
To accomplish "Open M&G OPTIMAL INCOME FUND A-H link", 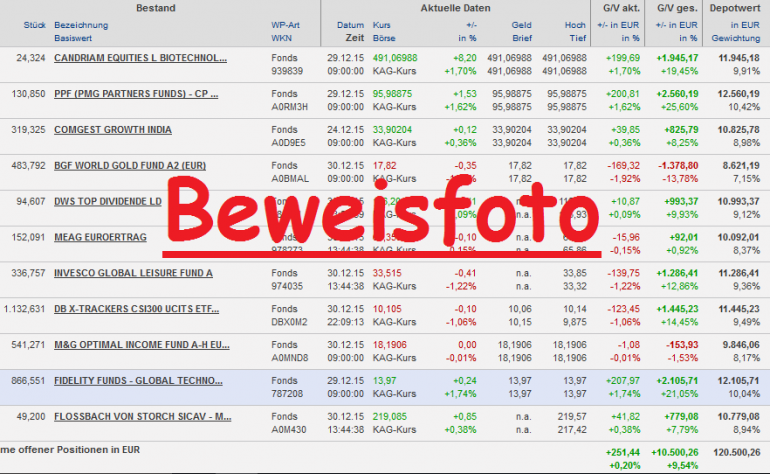I will point(142,345).
